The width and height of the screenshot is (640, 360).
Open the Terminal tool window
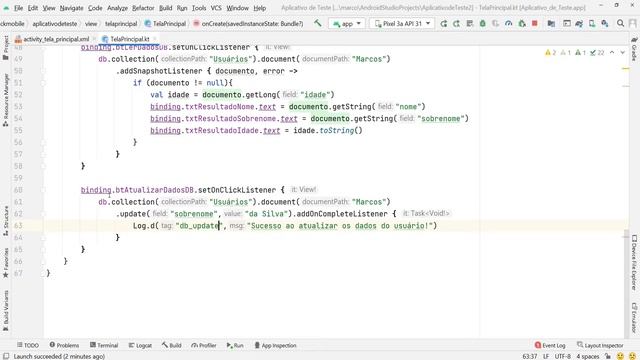(x=104, y=345)
